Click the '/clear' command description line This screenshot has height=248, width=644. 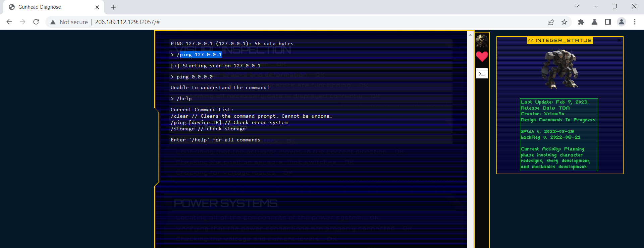pos(251,116)
